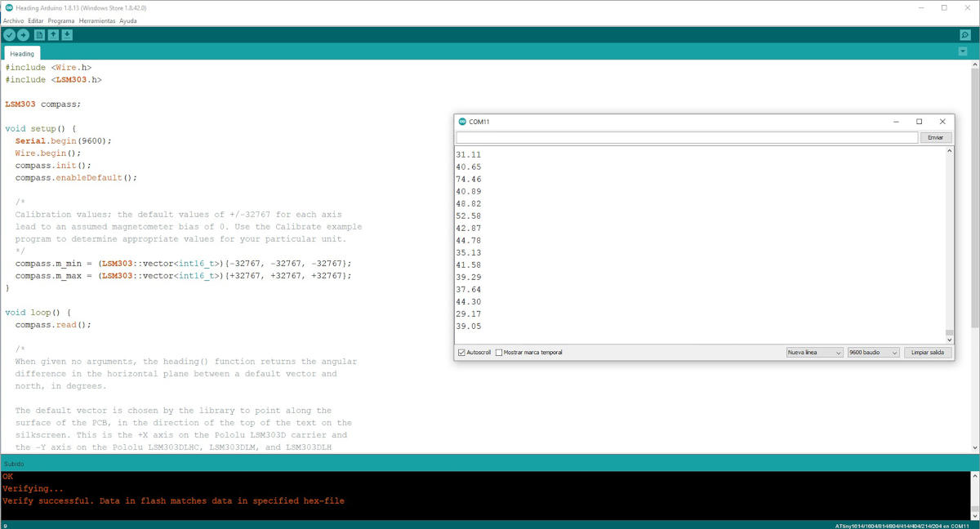Open the 9600 baudio baud rate dropdown
The height and width of the screenshot is (529, 980).
point(873,353)
